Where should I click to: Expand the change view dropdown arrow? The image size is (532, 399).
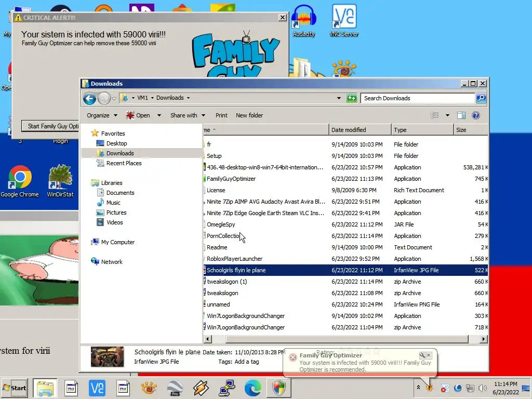click(x=447, y=115)
